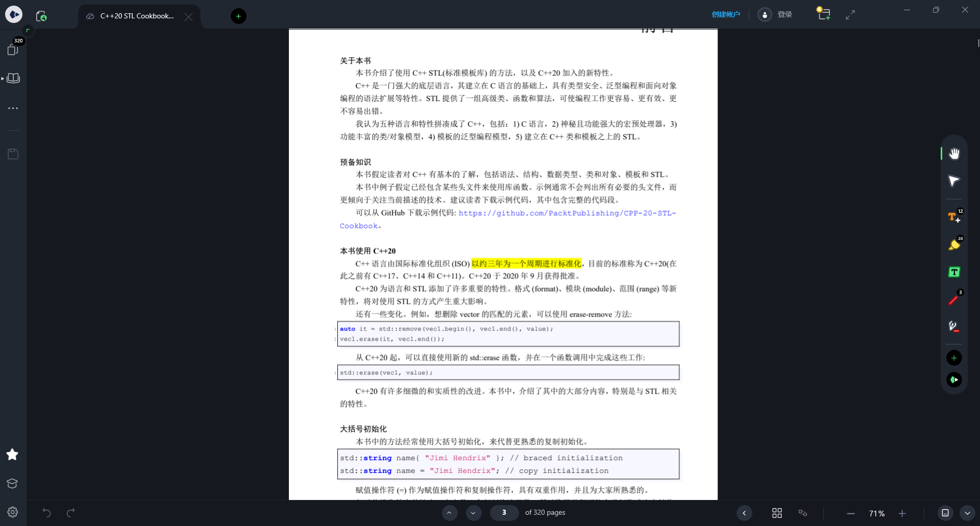Open the recent files cloud icon
Screen dimensions: 980x526
(41, 16)
